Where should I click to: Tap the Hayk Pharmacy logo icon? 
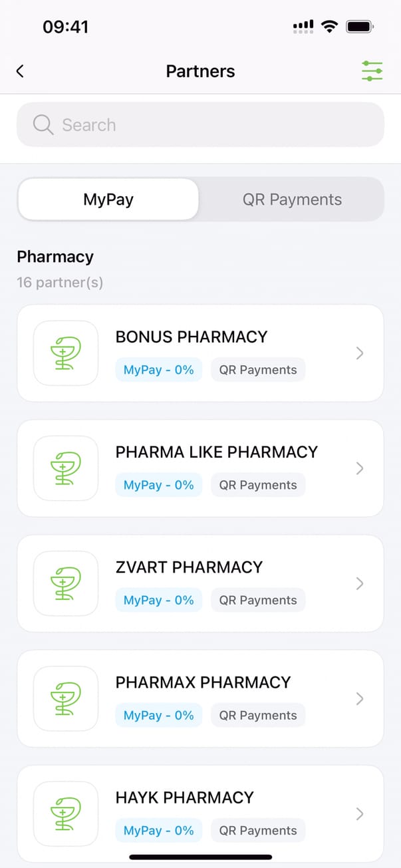66,813
